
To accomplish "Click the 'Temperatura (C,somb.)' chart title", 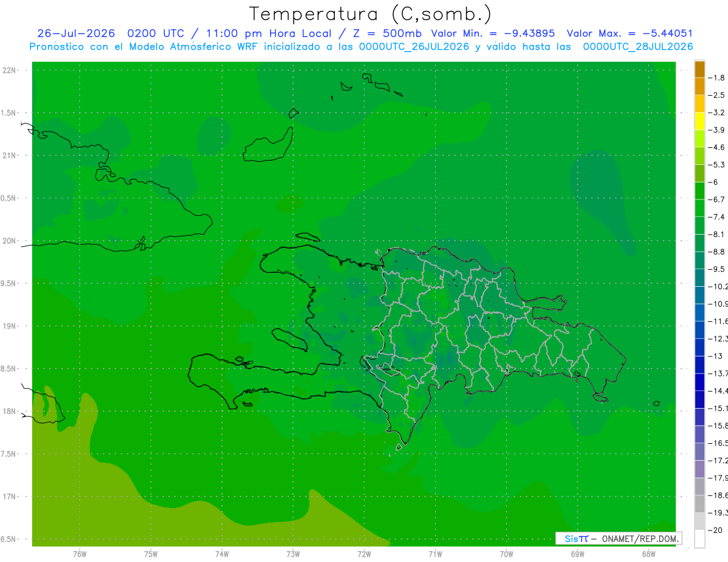I will click(x=371, y=14).
